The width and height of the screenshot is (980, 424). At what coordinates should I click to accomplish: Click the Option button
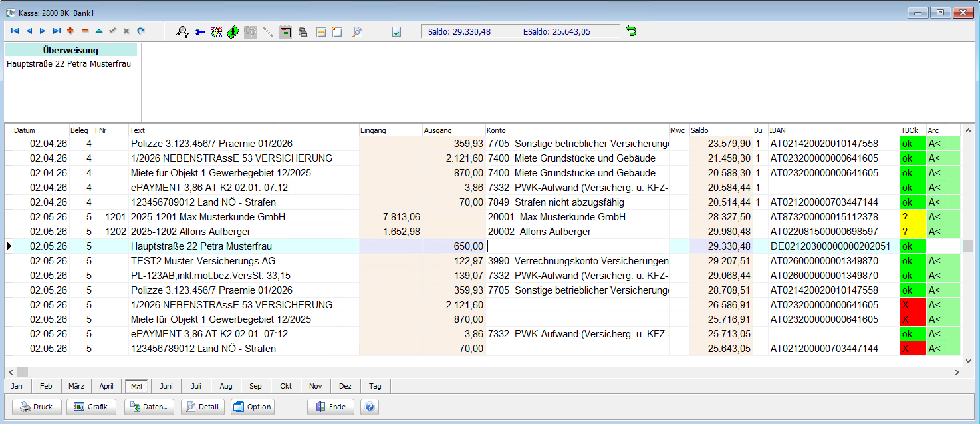click(x=252, y=407)
